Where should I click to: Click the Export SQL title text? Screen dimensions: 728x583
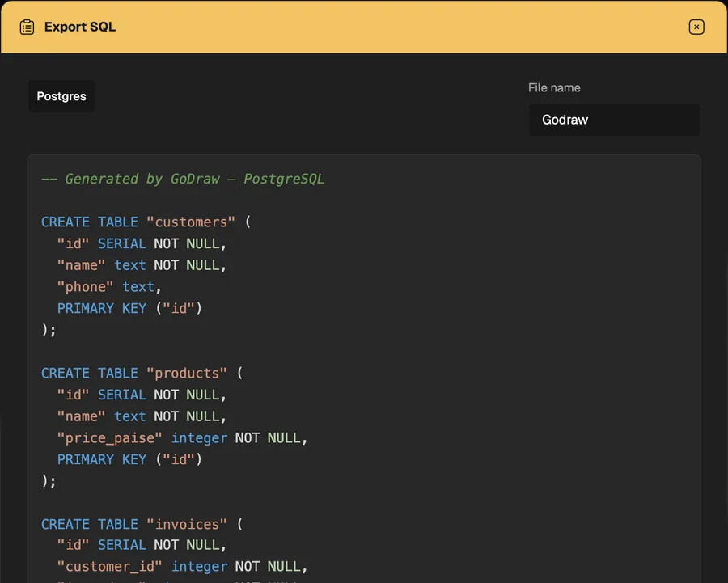80,27
